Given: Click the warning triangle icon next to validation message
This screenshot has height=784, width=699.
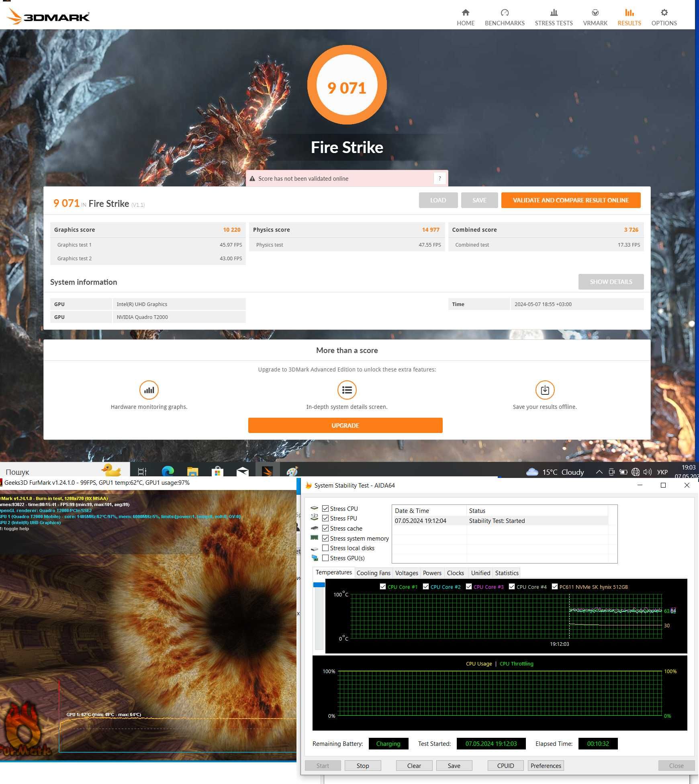Looking at the screenshot, I should click(252, 179).
